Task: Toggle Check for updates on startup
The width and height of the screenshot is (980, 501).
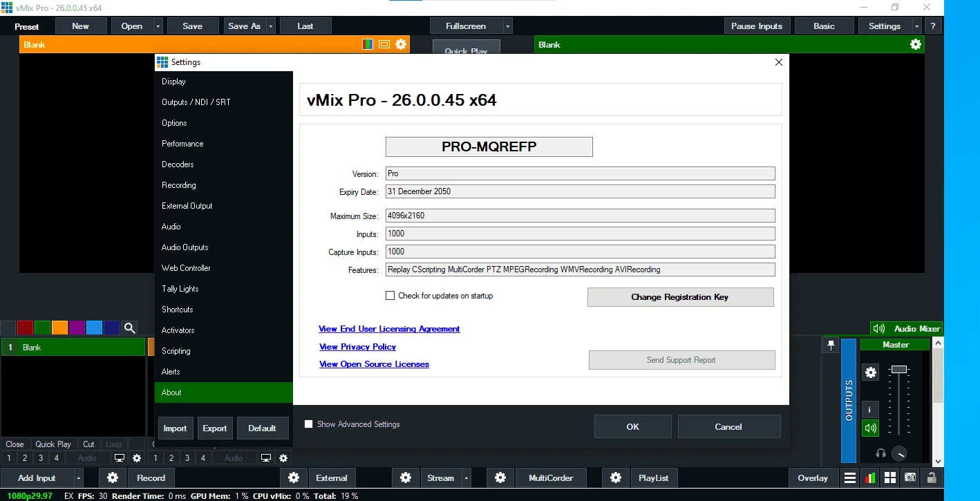Action: 390,296
